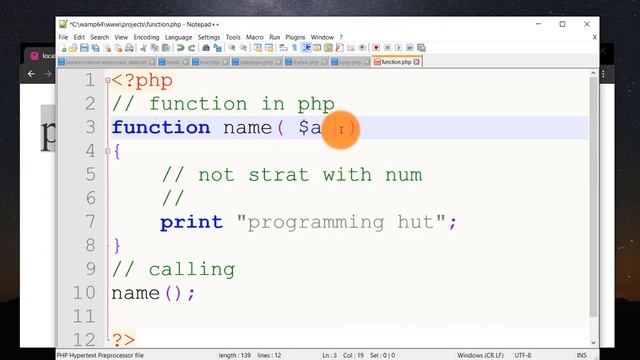Toggle Word wrap in the toolbar
The width and height of the screenshot is (640, 360).
point(283,48)
